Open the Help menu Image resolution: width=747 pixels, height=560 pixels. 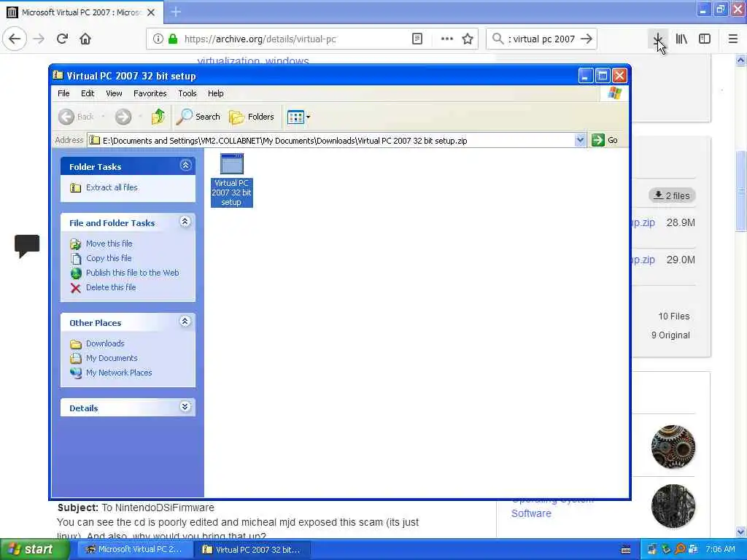click(x=216, y=93)
